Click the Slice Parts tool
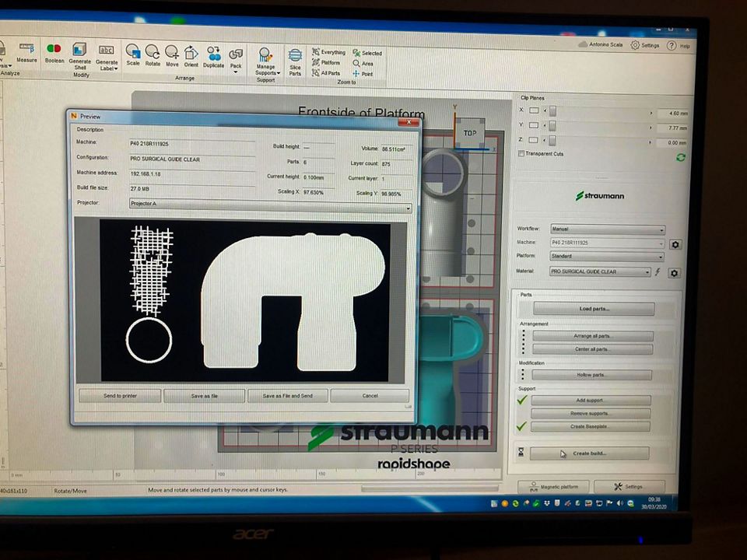747x560 pixels. pos(295,62)
